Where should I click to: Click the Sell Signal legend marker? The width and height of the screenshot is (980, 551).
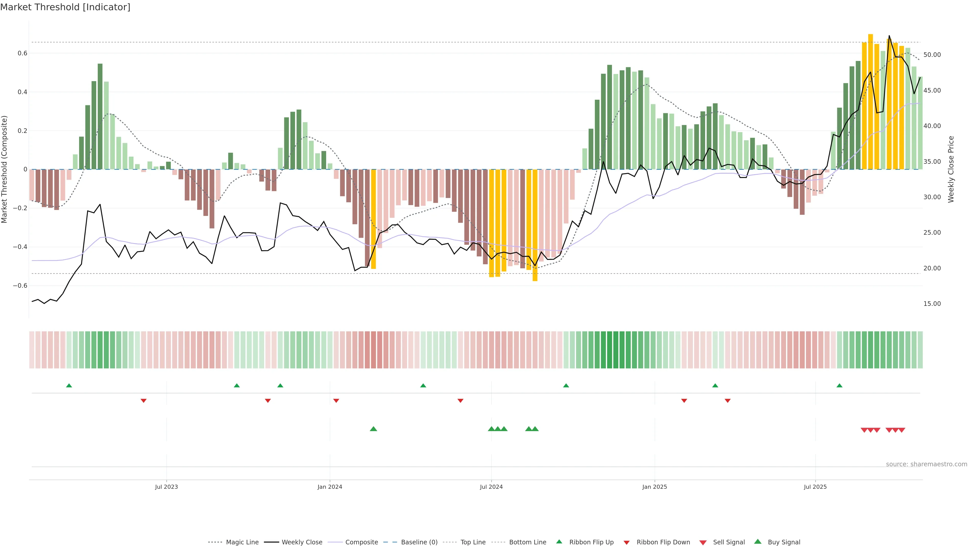point(703,542)
